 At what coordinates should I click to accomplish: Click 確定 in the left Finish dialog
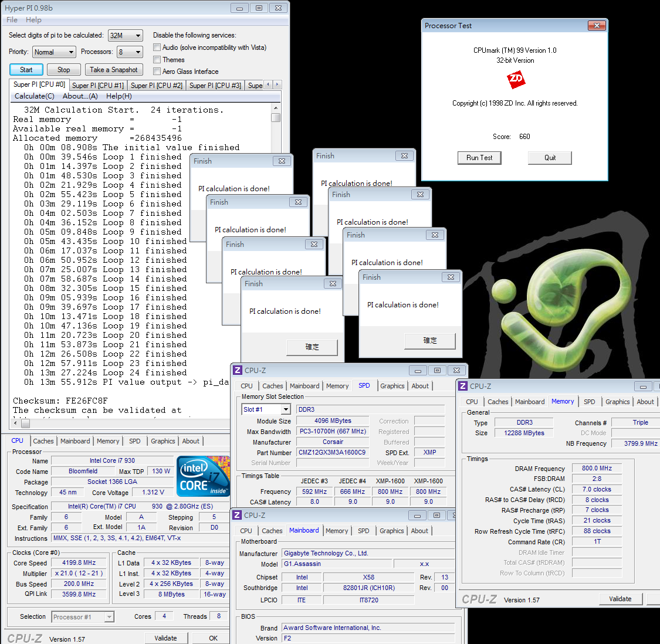(312, 347)
